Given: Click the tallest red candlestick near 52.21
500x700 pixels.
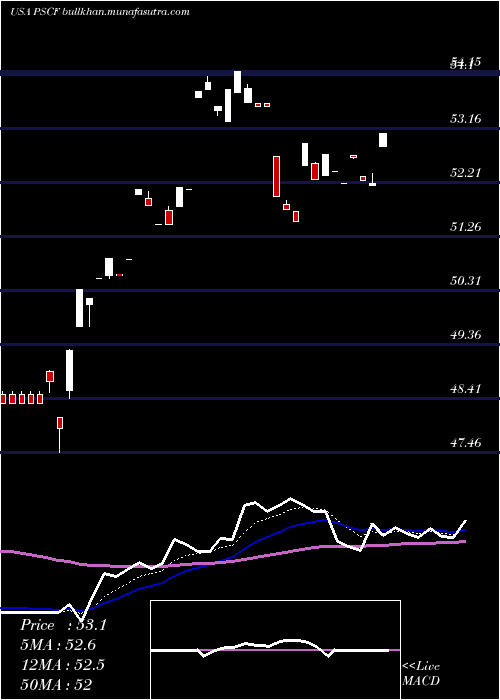Looking at the screenshot, I should tap(276, 176).
